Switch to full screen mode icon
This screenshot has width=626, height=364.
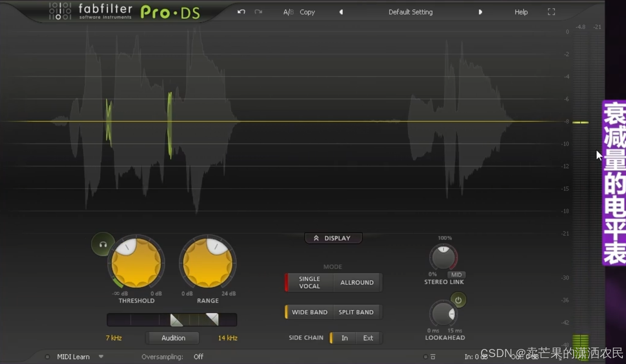click(551, 12)
